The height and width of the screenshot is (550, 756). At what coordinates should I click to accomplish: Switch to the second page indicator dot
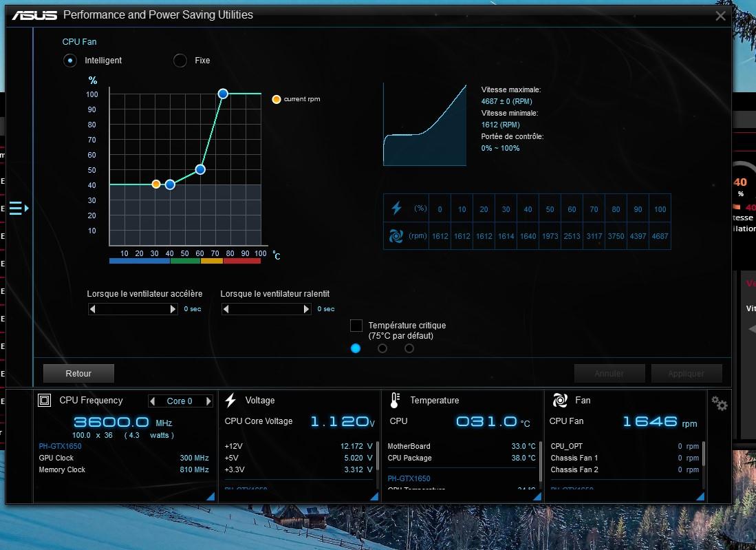coord(382,348)
